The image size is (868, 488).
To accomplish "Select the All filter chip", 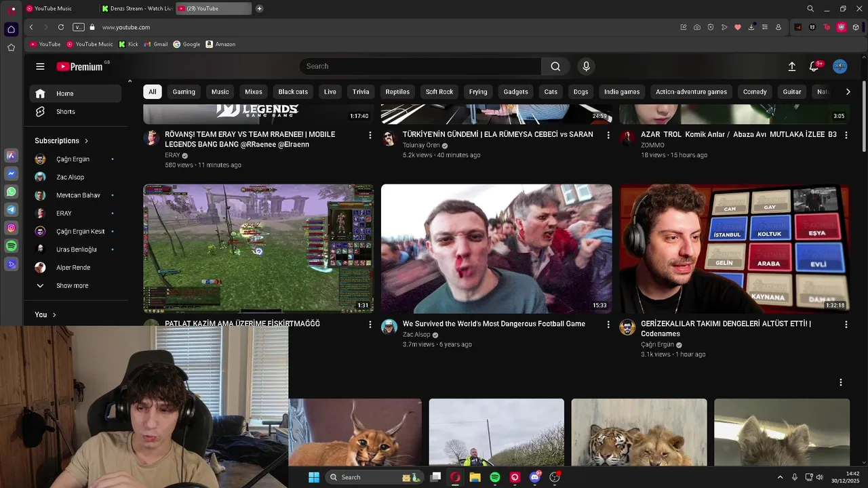I will [152, 91].
